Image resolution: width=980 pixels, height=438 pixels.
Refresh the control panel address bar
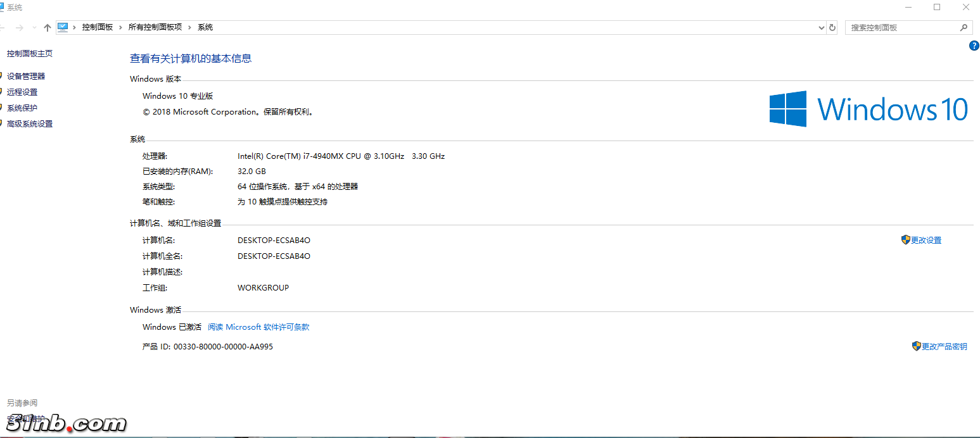(x=832, y=27)
